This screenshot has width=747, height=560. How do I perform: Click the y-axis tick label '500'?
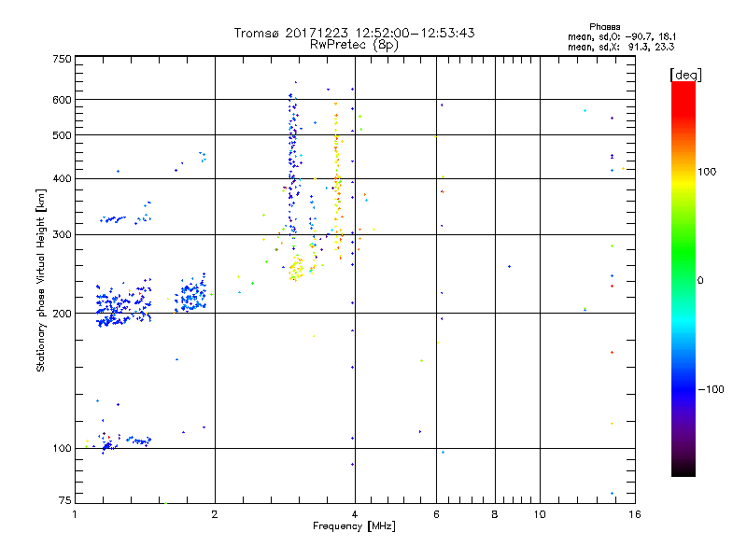62,135
